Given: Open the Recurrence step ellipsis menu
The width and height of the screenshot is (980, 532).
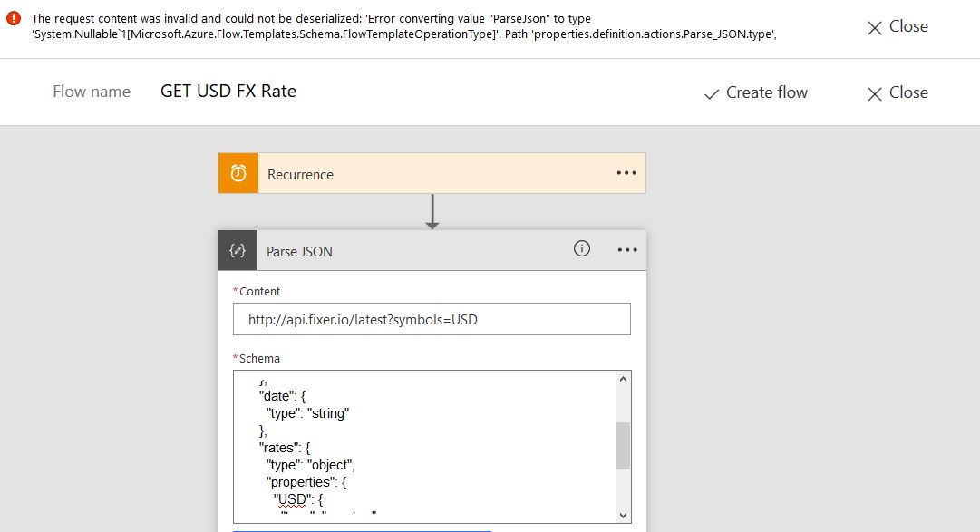Looking at the screenshot, I should (x=626, y=173).
